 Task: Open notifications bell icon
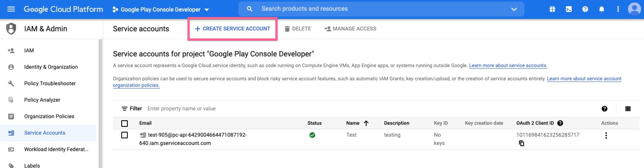(602, 9)
